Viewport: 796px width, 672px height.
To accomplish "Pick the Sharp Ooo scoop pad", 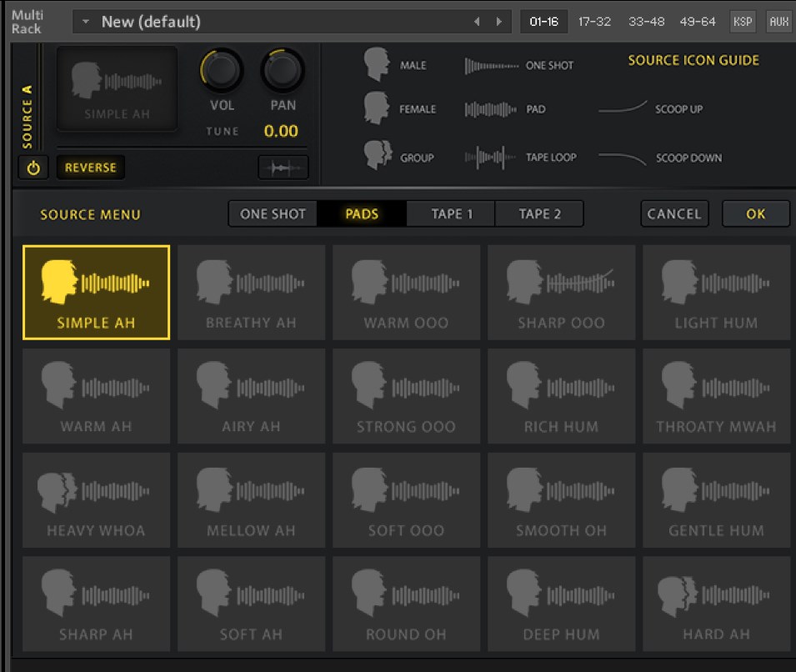I will tap(561, 293).
